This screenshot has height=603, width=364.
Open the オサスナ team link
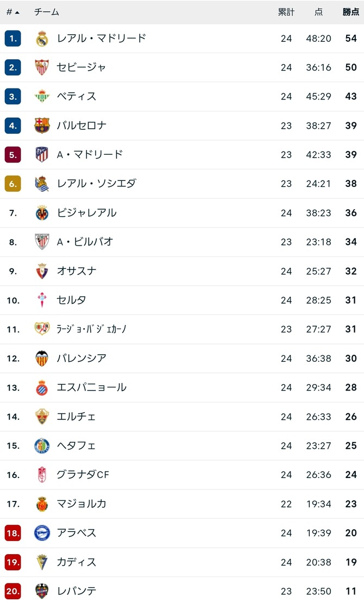pyautogui.click(x=77, y=271)
